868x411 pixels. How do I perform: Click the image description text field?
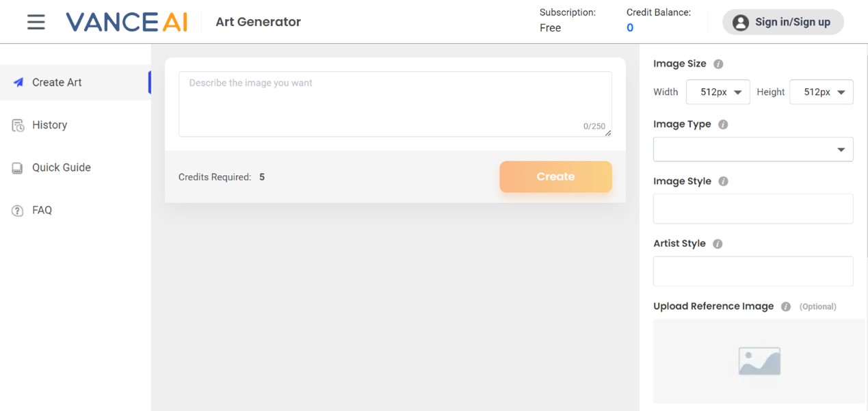pos(395,103)
